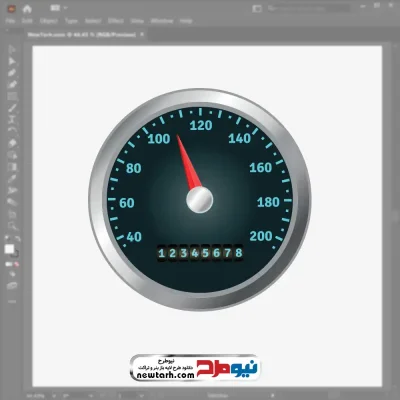Click the Arrange Documents layout icon
This screenshot has height=400, width=400.
tap(55, 8)
